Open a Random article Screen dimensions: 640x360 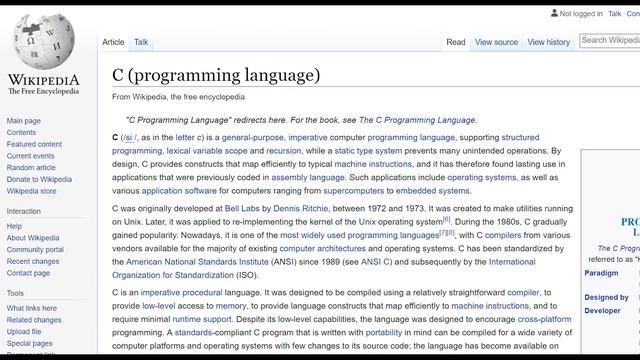click(x=31, y=167)
